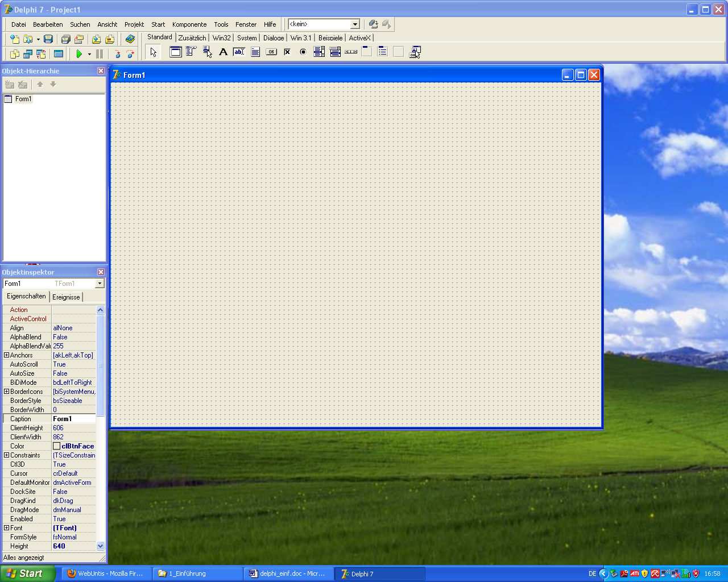728x582 pixels.
Task: Click the New Form toolbar icon
Action: [58, 54]
